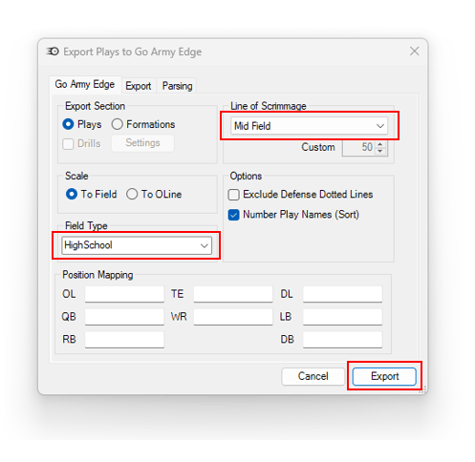Click the WR position mapping field

233,317
